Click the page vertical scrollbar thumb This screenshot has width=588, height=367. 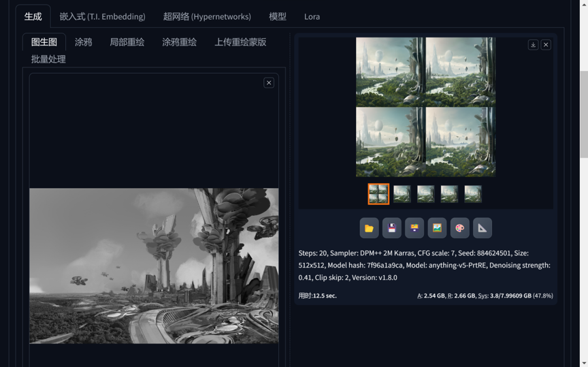pyautogui.click(x=584, y=114)
